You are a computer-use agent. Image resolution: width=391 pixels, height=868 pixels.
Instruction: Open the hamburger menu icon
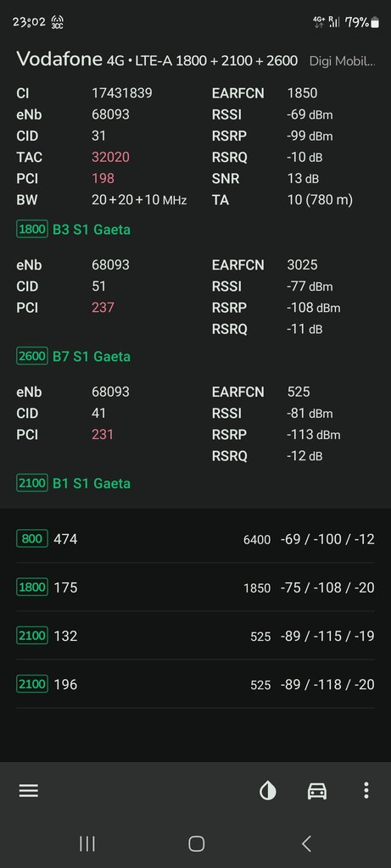click(x=29, y=791)
